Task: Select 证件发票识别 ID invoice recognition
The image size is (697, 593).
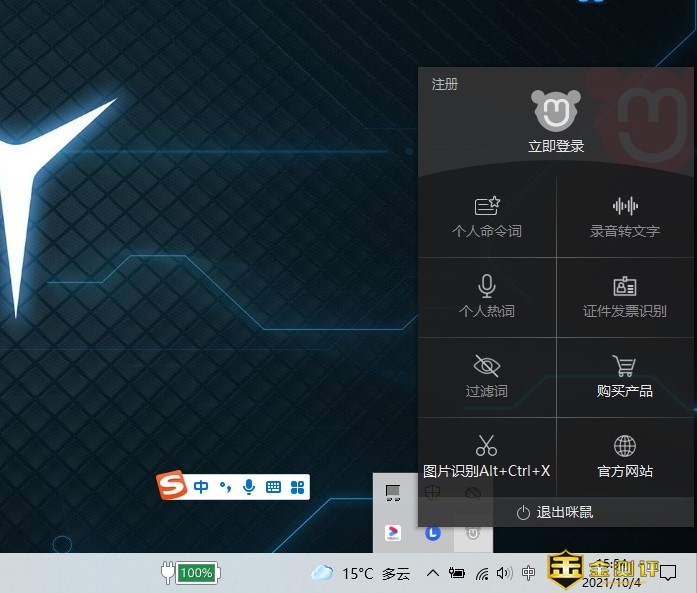Action: tap(625, 297)
